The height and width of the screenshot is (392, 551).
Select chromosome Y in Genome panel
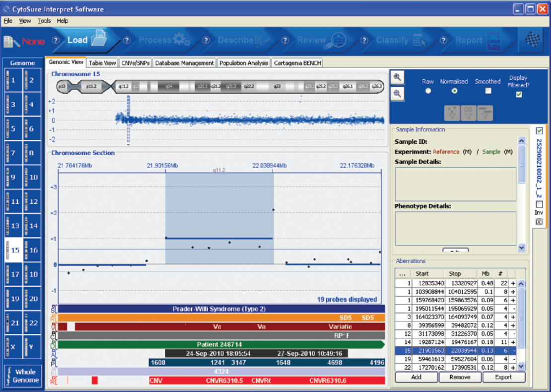tap(32, 347)
